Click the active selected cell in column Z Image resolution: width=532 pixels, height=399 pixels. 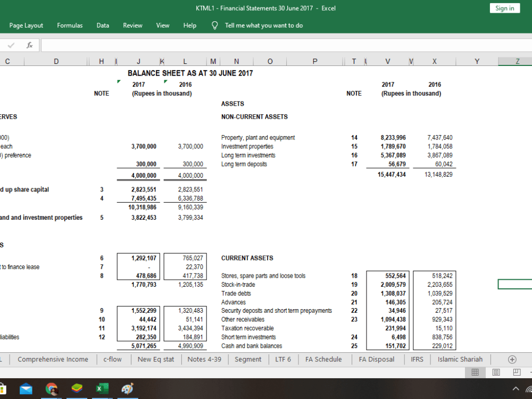[515, 284]
